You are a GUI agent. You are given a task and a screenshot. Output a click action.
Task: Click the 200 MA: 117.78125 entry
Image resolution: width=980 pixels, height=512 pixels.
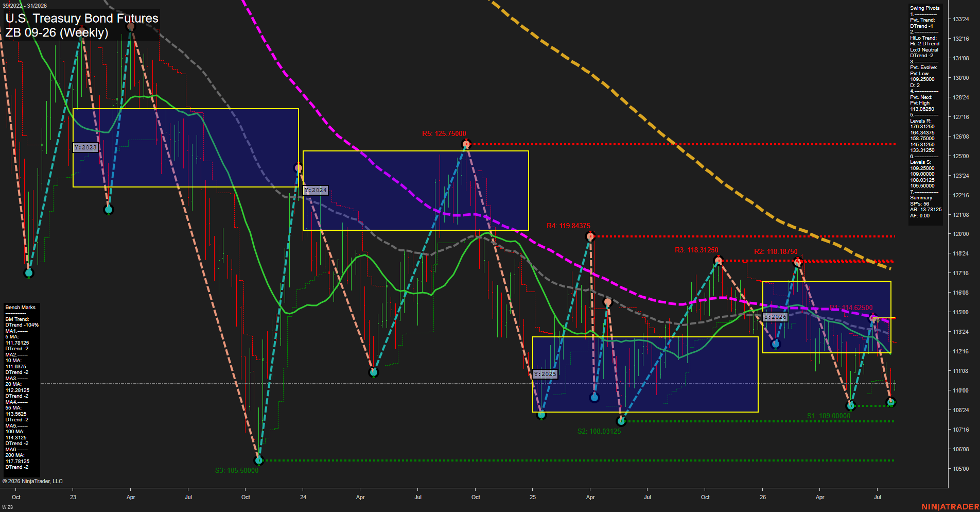click(17, 458)
